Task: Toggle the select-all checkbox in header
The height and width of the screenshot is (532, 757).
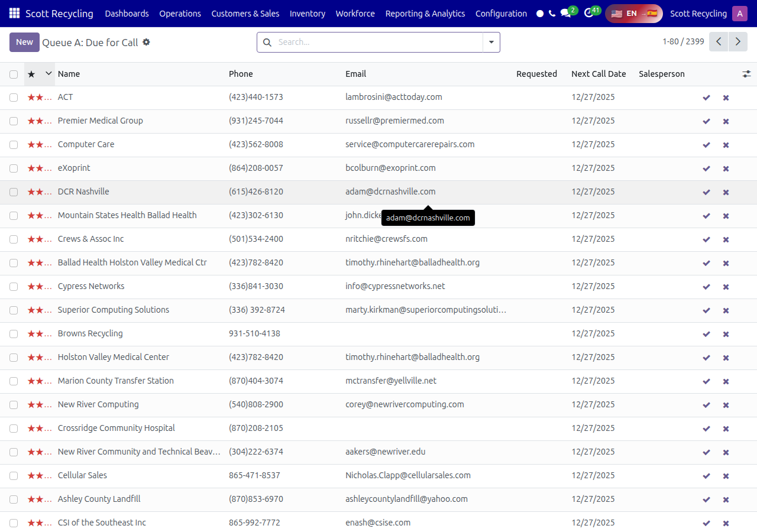Action: [14, 74]
